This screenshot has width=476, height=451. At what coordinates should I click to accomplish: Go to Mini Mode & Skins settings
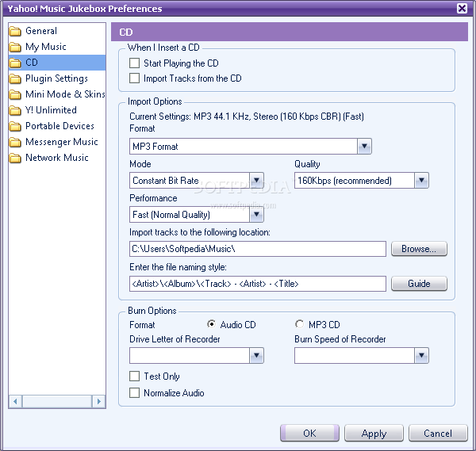tap(65, 94)
